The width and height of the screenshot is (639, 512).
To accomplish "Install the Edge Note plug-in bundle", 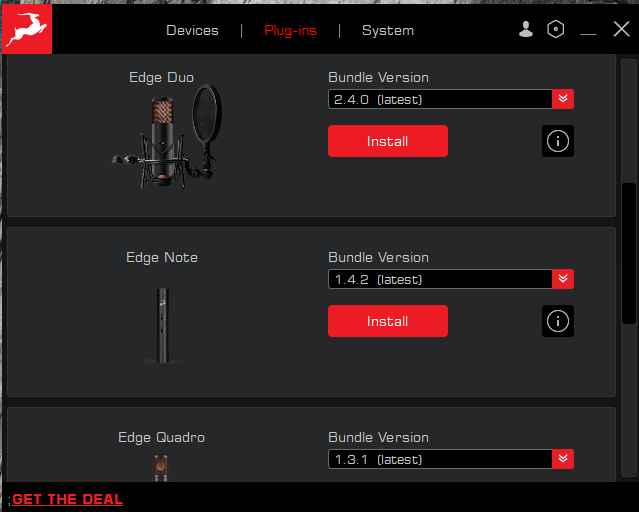I will pyautogui.click(x=388, y=321).
